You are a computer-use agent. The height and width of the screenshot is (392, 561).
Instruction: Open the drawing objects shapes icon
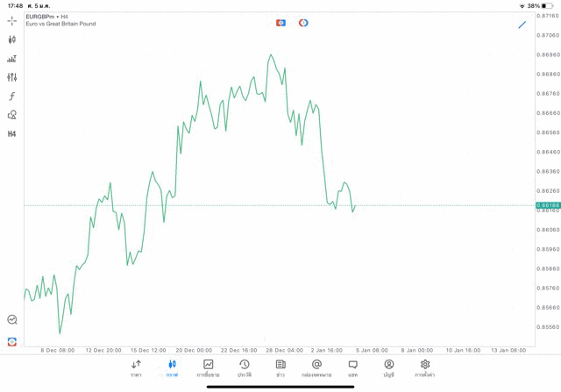pos(11,115)
